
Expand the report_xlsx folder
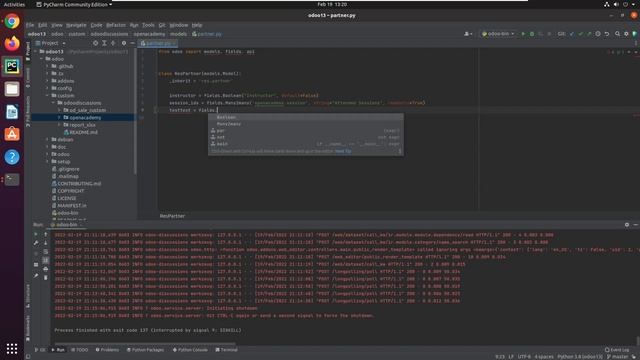(x=60, y=125)
